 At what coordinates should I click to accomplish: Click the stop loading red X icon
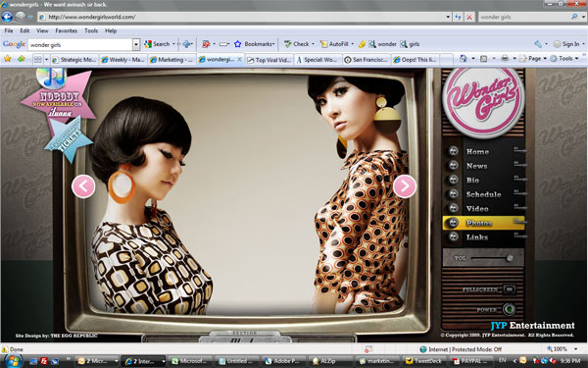(x=469, y=17)
